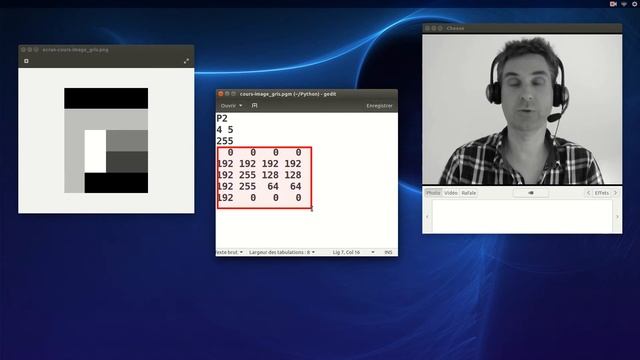Click left arrow of Cheese thumbnail strip
This screenshot has width=640, height=360.
click(427, 216)
